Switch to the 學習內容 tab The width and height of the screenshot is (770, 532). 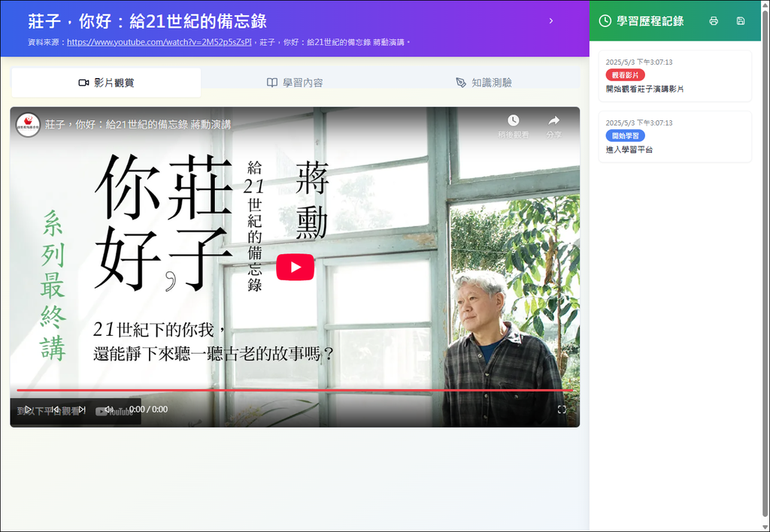[295, 83]
